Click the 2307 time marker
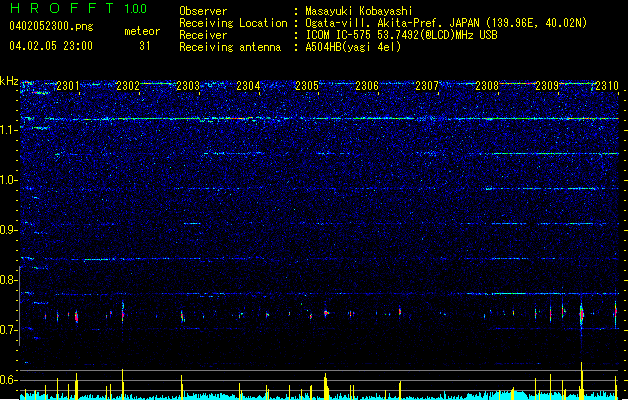The width and height of the screenshot is (629, 400). click(427, 86)
